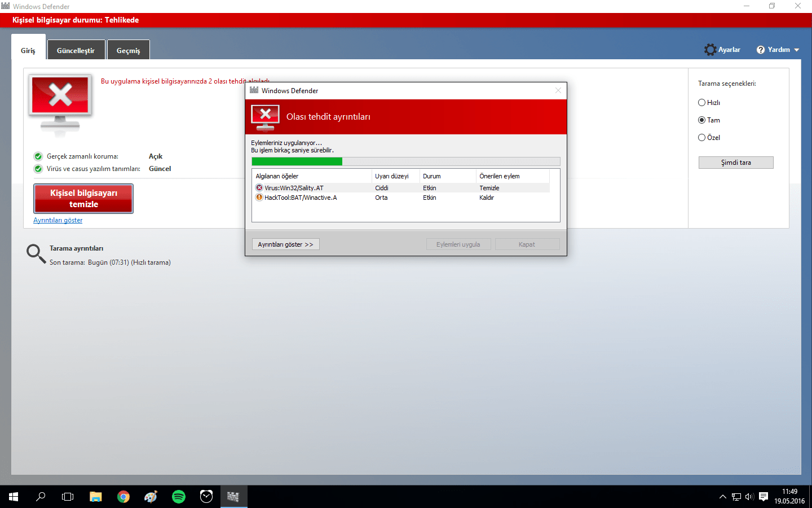Viewport: 812px width, 508px height.
Task: Open the volume tray icon
Action: pyautogui.click(x=749, y=497)
